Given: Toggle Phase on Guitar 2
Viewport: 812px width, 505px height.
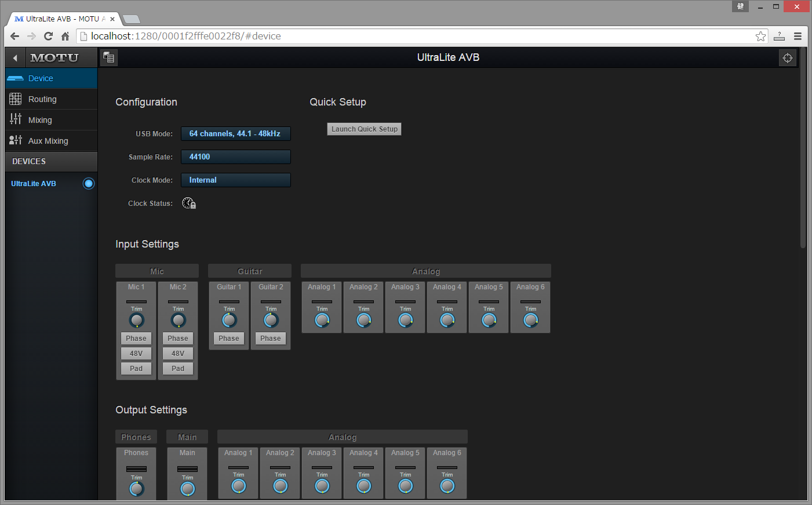Looking at the screenshot, I should point(271,339).
